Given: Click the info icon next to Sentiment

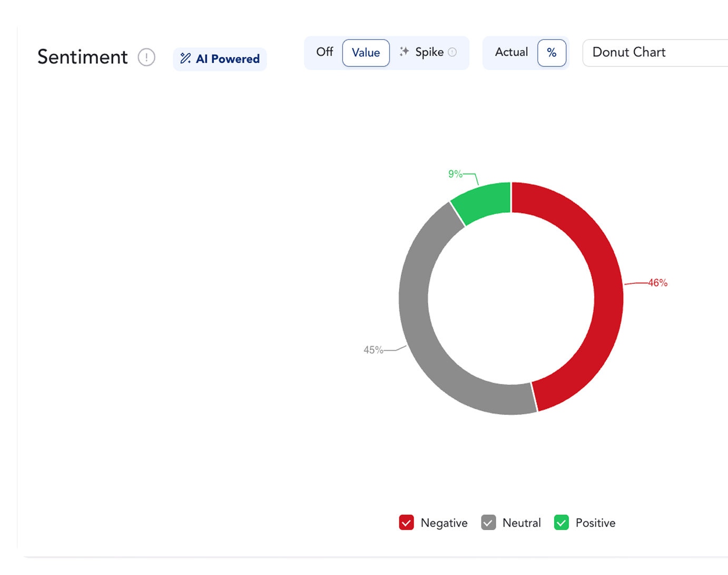Looking at the screenshot, I should tap(146, 57).
